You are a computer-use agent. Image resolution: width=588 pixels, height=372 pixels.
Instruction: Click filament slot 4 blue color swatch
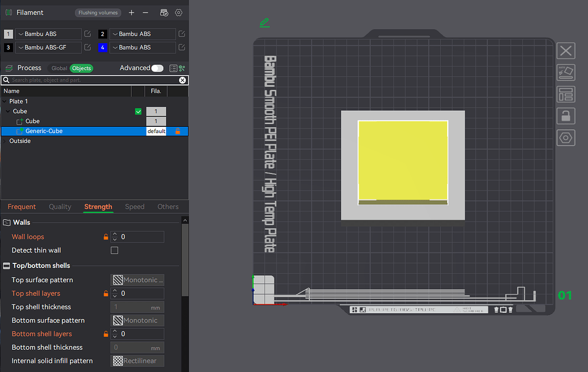(103, 48)
